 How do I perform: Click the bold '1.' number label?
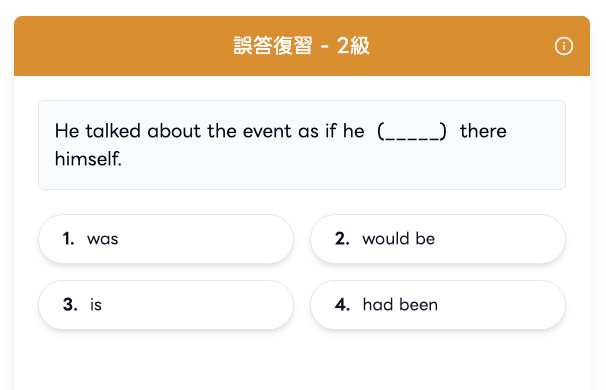coord(68,239)
